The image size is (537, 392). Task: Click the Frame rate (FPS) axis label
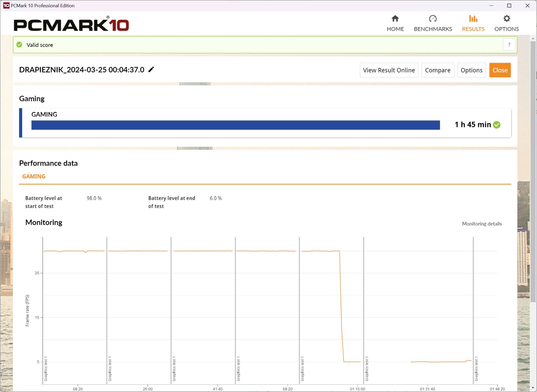pos(27,310)
